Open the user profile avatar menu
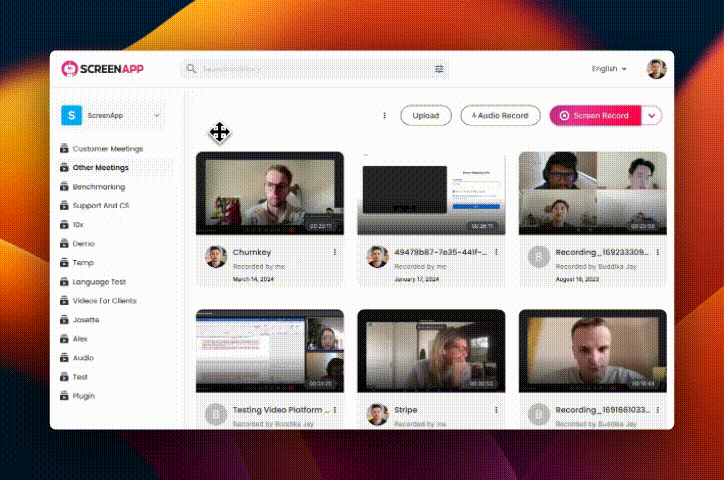The height and width of the screenshot is (480, 724). coord(656,69)
